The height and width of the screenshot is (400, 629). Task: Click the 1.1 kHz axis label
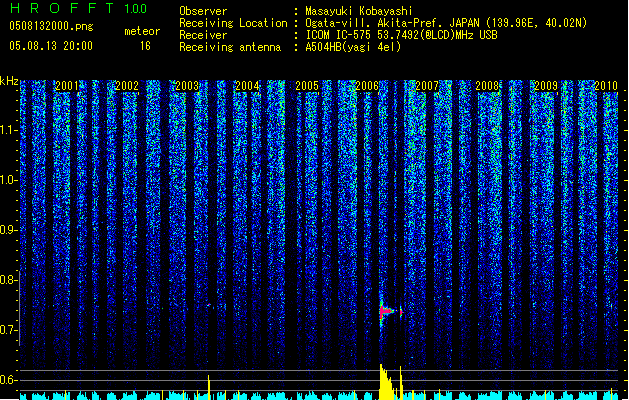(x=8, y=130)
